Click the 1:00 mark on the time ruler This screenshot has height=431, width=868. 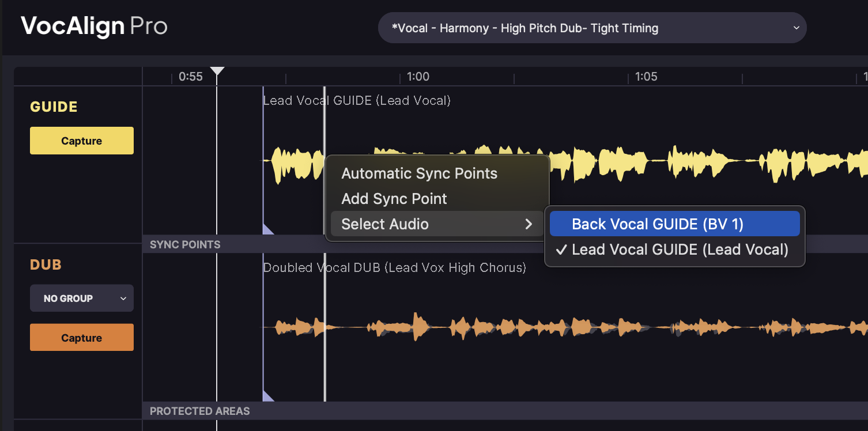pos(418,77)
